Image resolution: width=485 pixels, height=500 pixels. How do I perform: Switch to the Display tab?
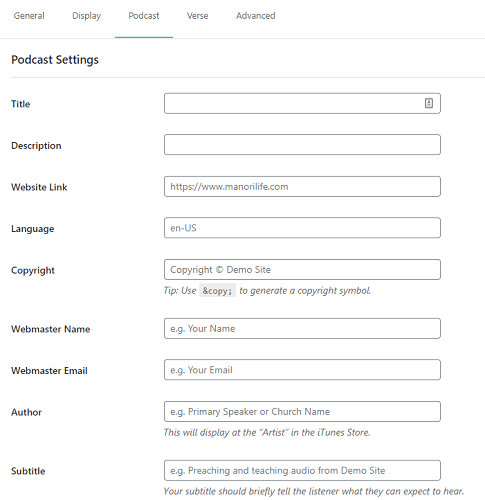86,16
